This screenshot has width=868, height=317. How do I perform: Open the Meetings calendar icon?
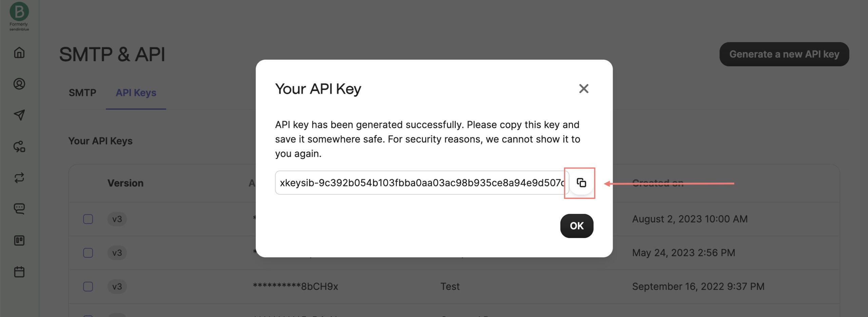tap(19, 272)
